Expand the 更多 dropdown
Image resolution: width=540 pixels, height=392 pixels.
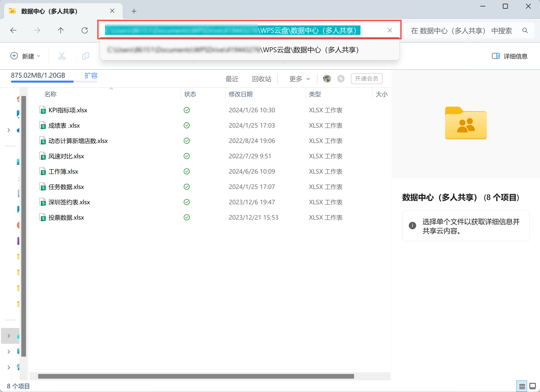click(x=300, y=79)
